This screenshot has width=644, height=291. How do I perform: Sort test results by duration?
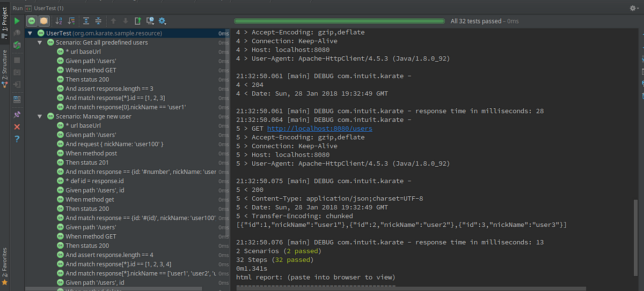72,21
